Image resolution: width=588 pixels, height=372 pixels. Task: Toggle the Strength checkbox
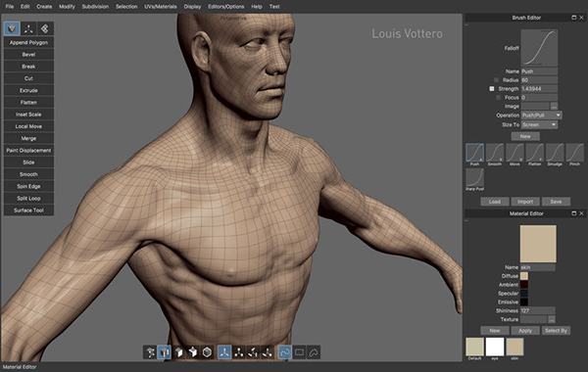[x=492, y=89]
